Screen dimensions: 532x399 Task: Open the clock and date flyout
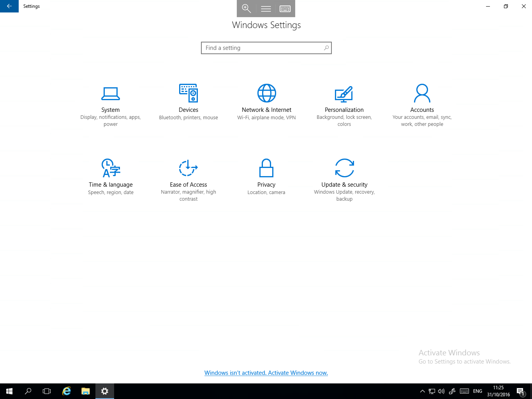pos(498,391)
